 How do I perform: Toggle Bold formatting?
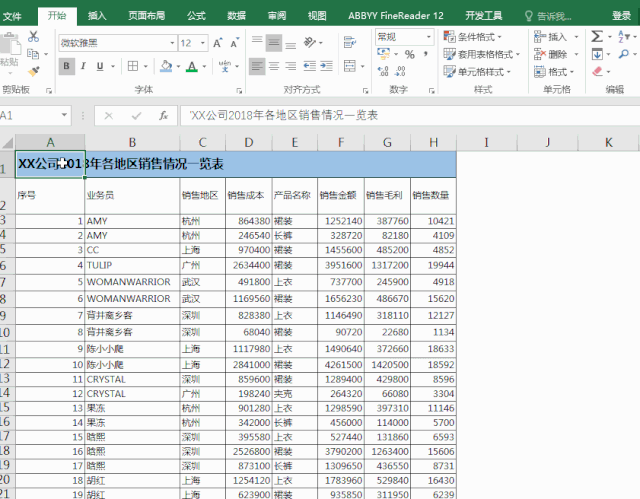[x=67, y=66]
